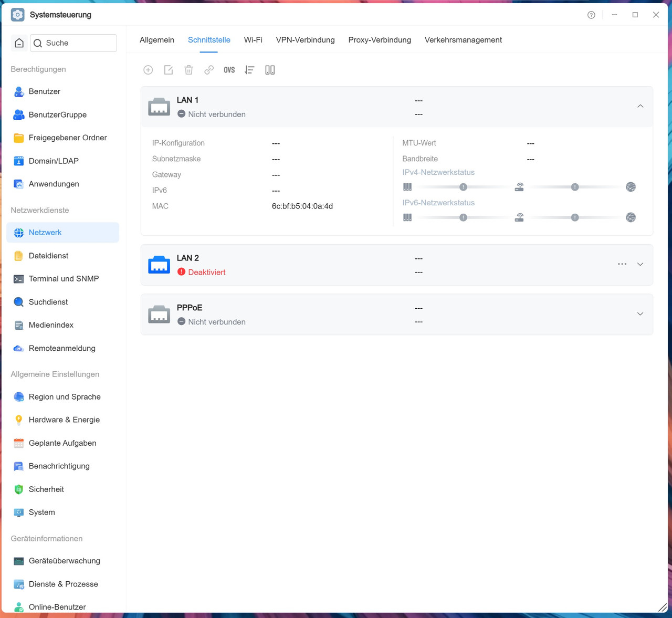Click the column layout icon in toolbar
This screenshot has height=618, width=672.
click(x=270, y=70)
